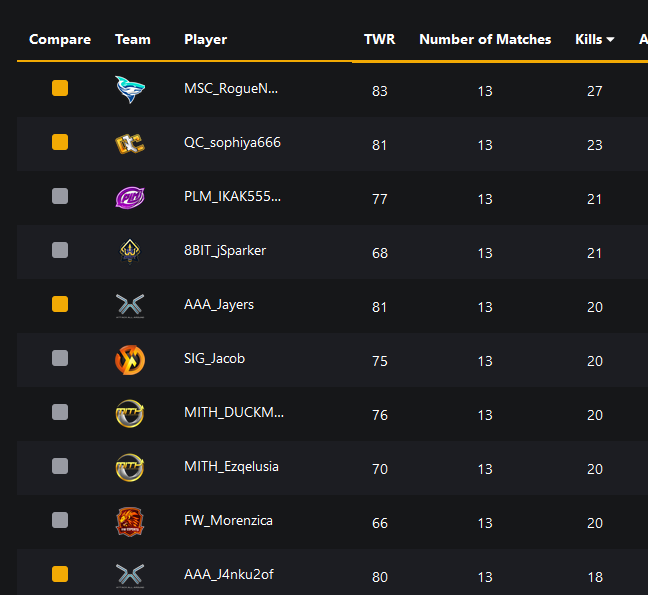Select FW_Morenzica kills value 20
Viewport: 648px width, 595px height.
pyautogui.click(x=595, y=523)
